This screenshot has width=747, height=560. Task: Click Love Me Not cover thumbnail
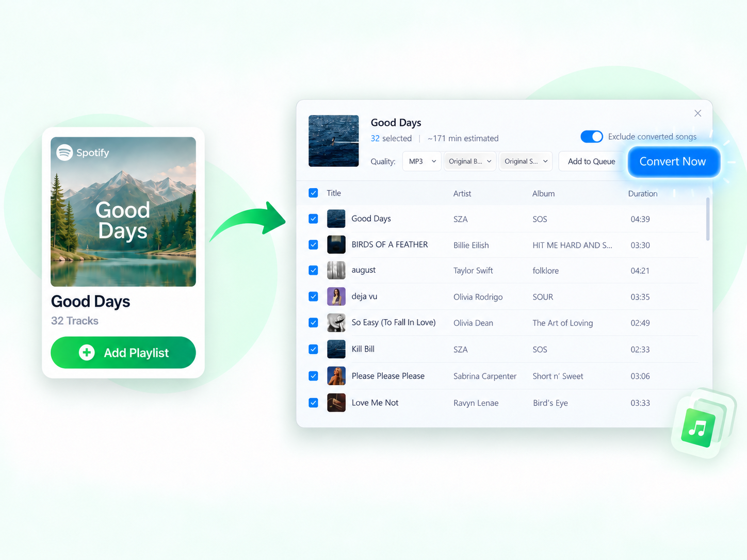pyautogui.click(x=336, y=403)
